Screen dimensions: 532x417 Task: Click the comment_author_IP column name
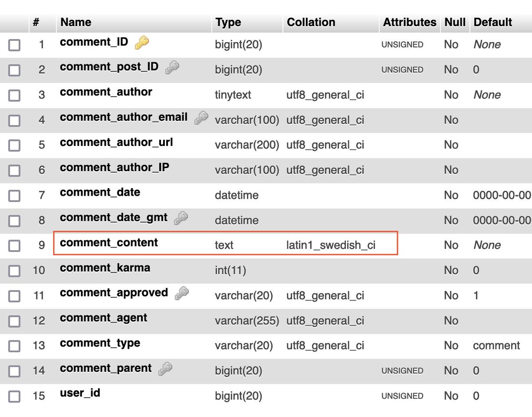pyautogui.click(x=114, y=167)
